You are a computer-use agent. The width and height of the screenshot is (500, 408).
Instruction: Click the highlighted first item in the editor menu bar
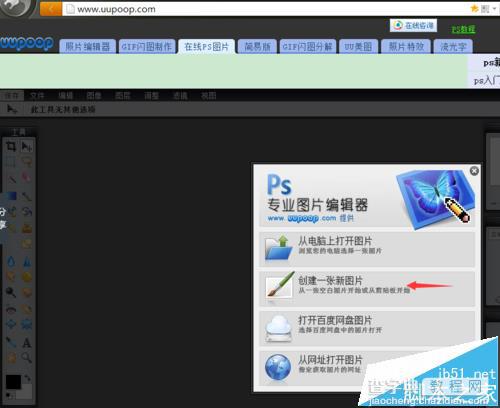[12, 96]
